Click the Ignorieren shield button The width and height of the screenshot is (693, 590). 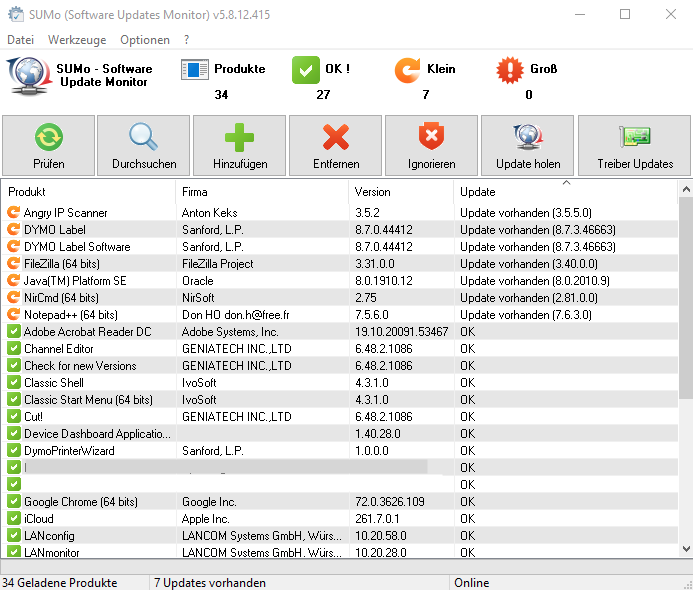click(x=431, y=146)
